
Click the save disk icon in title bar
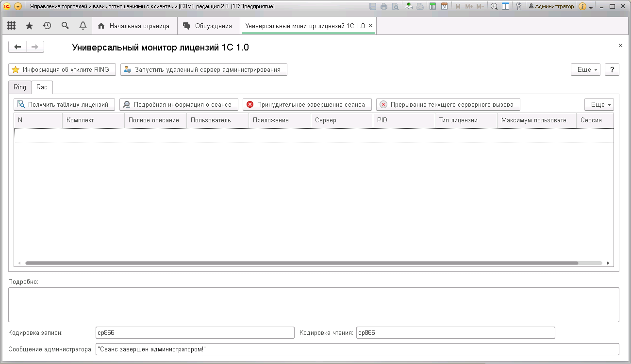373,6
